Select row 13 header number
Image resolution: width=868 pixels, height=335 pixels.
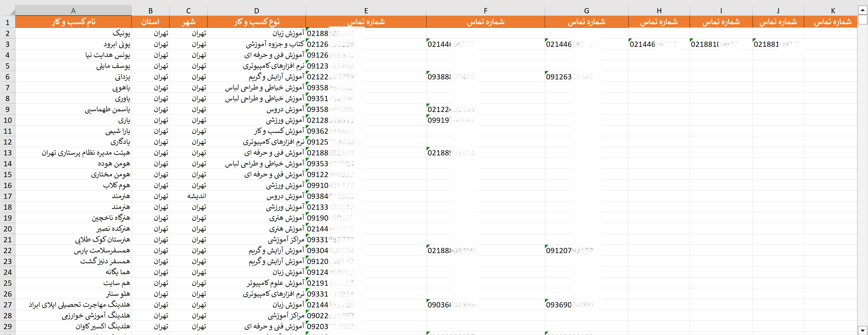tap(7, 153)
